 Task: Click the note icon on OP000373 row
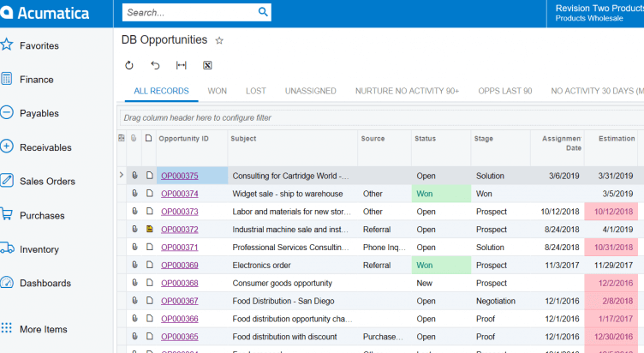point(150,212)
